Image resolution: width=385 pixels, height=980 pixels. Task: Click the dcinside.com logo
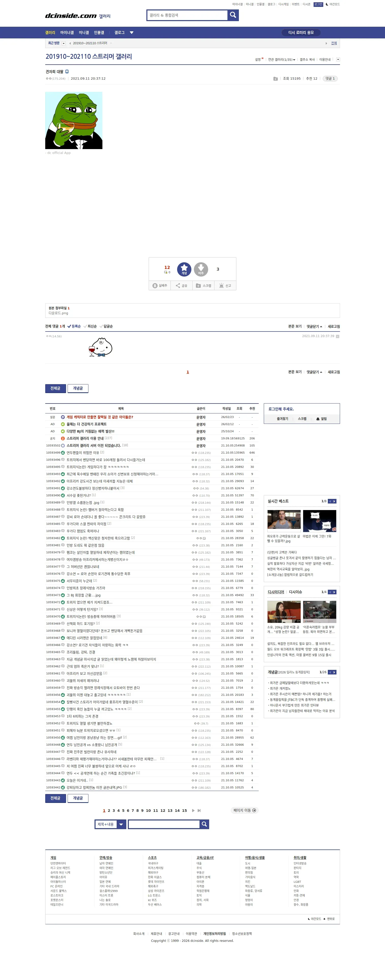click(71, 16)
